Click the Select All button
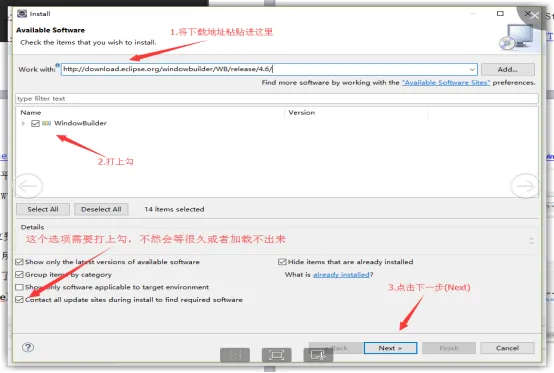 click(43, 209)
